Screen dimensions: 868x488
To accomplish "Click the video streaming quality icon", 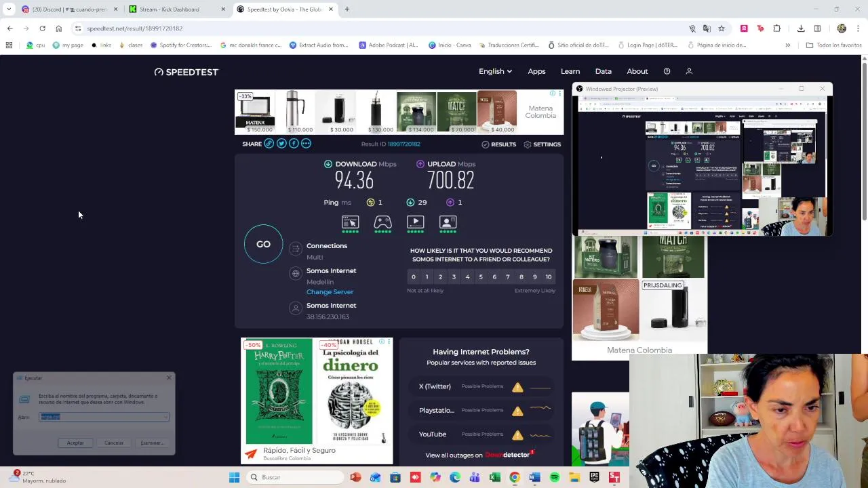I will [x=415, y=222].
